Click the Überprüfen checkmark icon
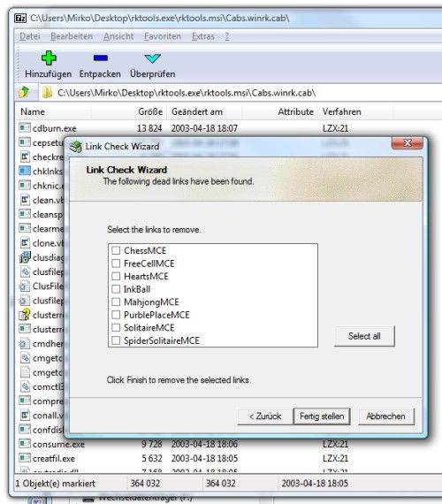The height and width of the screenshot is (504, 442). click(x=152, y=58)
